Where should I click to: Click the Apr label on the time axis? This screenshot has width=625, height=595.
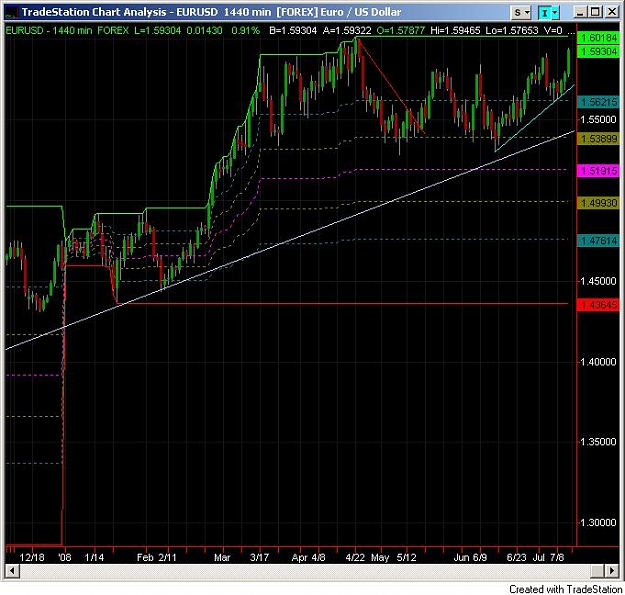[299, 557]
